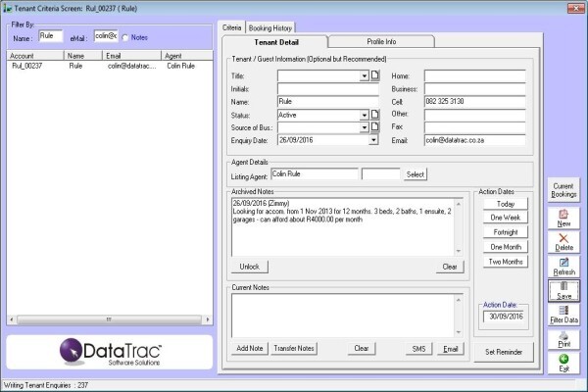The image size is (588, 392).
Task: Click Email button under Current Notes
Action: pos(451,349)
